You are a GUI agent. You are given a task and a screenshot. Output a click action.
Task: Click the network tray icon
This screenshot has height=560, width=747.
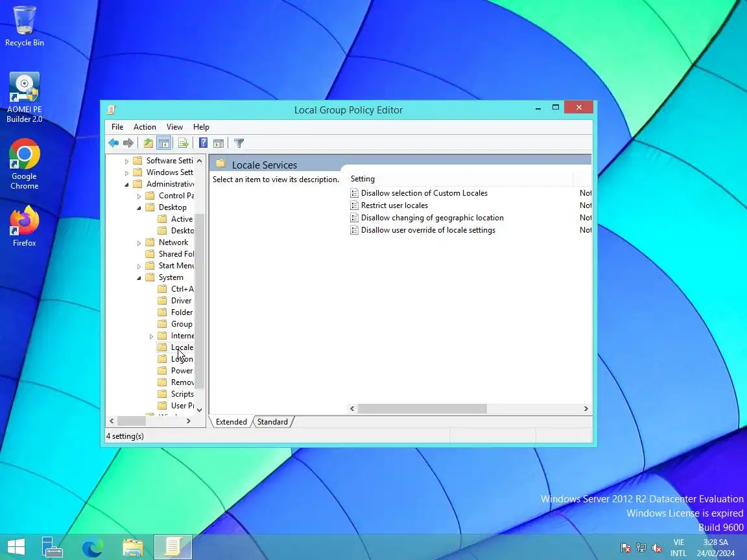[641, 548]
